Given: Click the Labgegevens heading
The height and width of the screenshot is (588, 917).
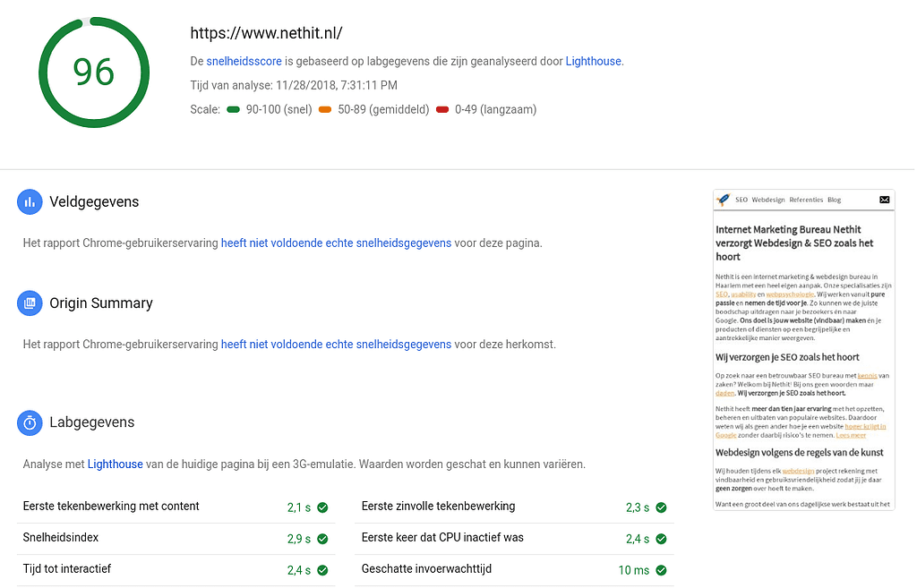Looking at the screenshot, I should pyautogui.click(x=92, y=422).
